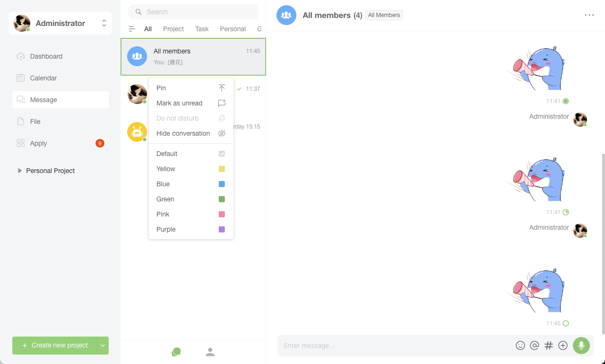The height and width of the screenshot is (364, 605).
Task: Open the conversation with photo avatar at 11:37
Action: tap(137, 94)
